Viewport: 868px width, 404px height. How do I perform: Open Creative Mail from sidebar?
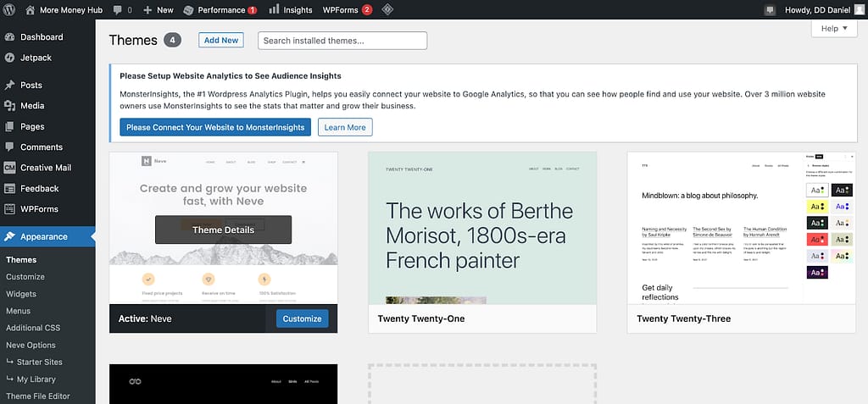[46, 168]
